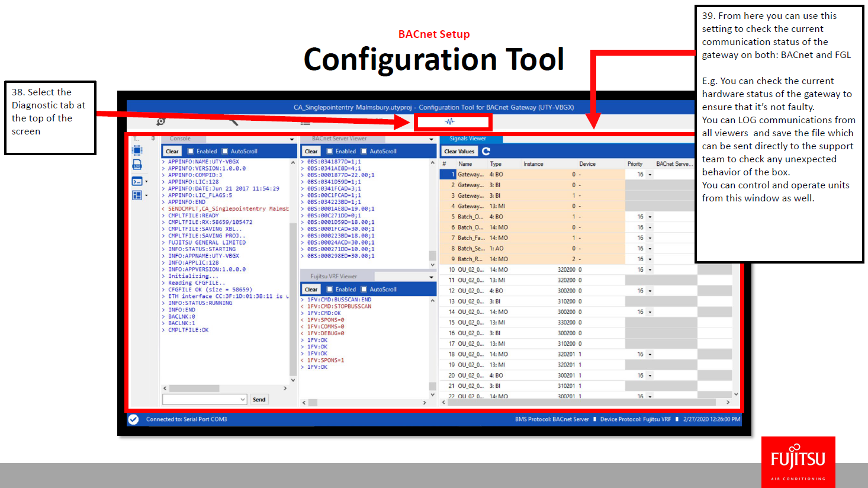Click console line FUJITSU GENERAL LIMITED
The image size is (868, 488).
point(207,243)
